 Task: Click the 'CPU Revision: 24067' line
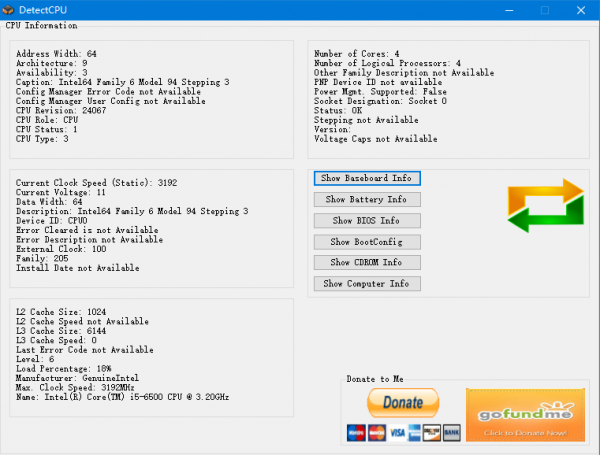coord(61,111)
